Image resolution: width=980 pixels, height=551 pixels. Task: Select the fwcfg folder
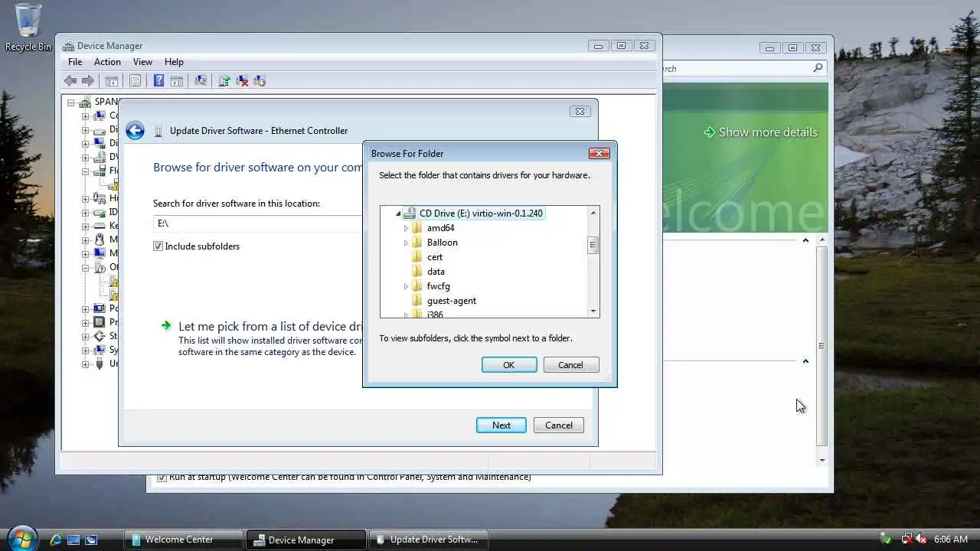coord(438,286)
